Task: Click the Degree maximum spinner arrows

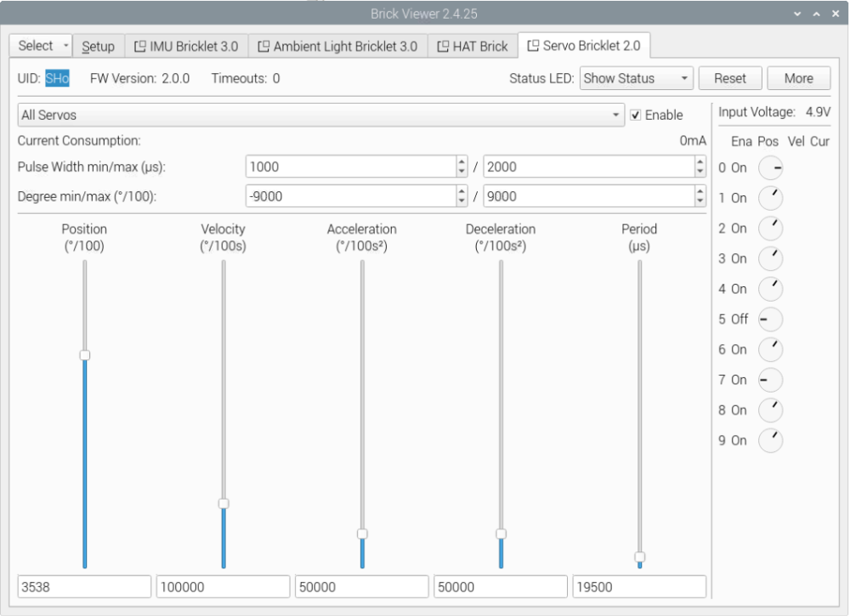Action: coord(700,196)
